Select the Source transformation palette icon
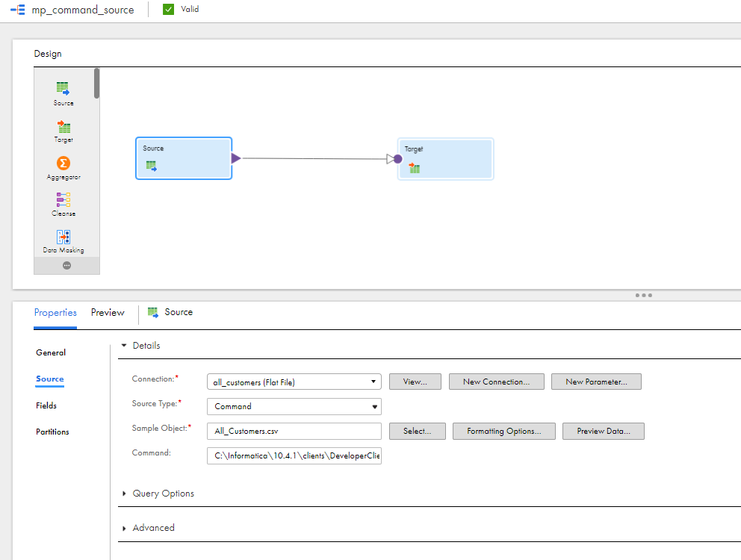 click(x=63, y=88)
